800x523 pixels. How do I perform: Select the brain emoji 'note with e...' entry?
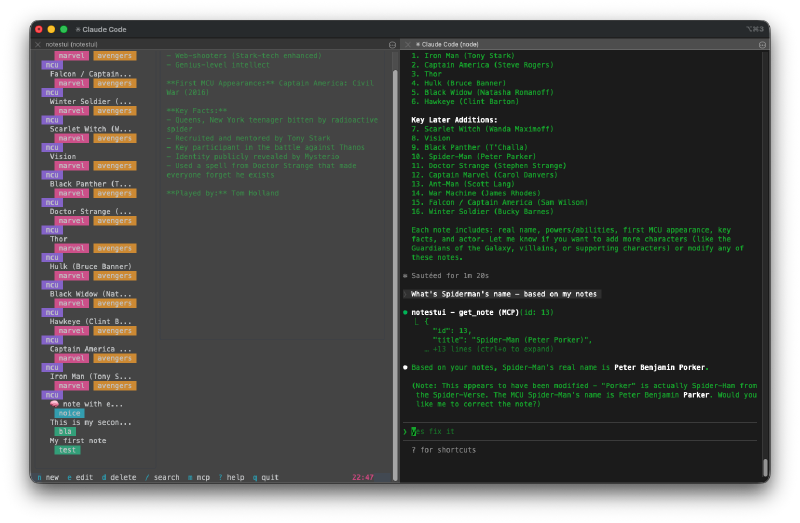pos(86,404)
